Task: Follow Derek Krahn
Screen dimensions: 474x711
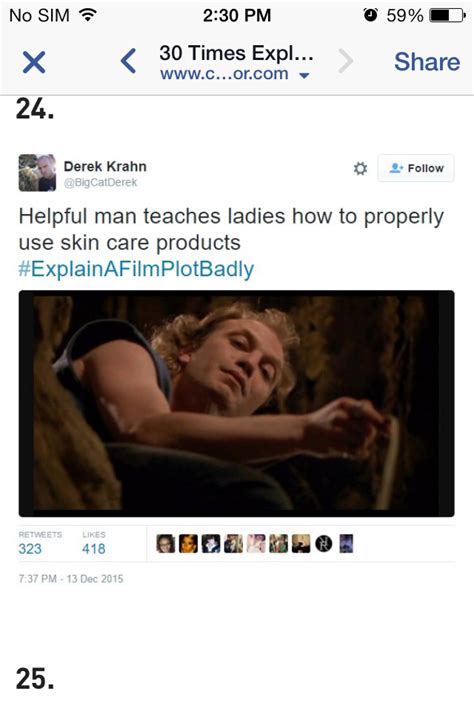Action: click(x=416, y=168)
